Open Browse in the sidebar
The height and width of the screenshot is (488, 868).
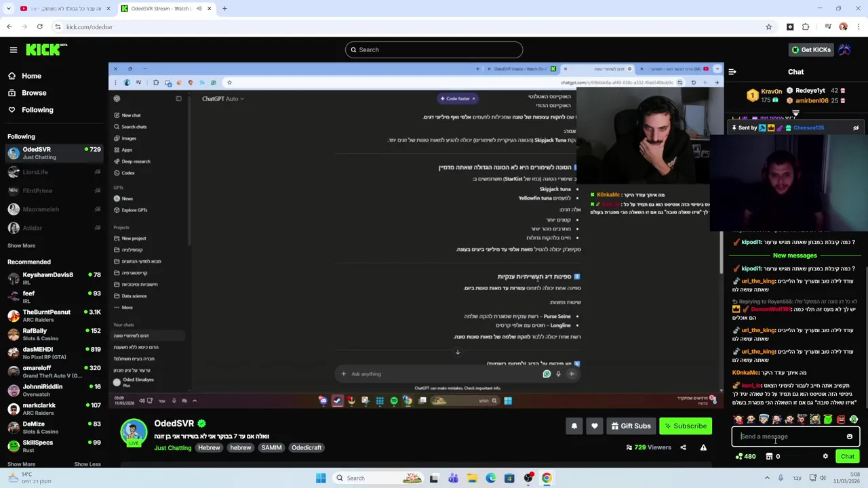33,93
